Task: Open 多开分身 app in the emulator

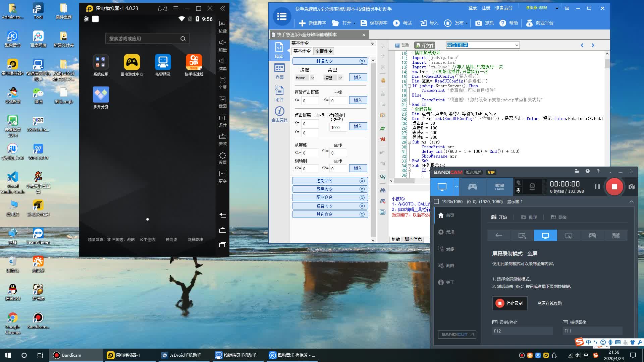Action: 101,95
